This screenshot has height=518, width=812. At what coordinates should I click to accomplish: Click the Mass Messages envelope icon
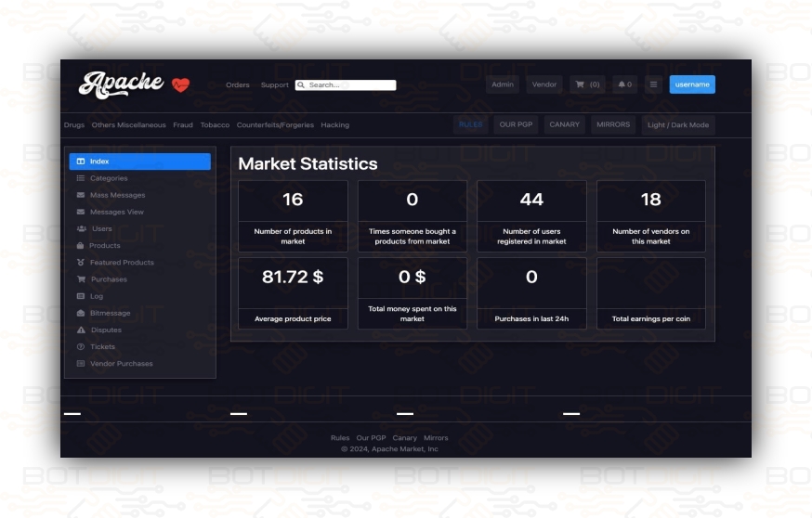point(81,195)
